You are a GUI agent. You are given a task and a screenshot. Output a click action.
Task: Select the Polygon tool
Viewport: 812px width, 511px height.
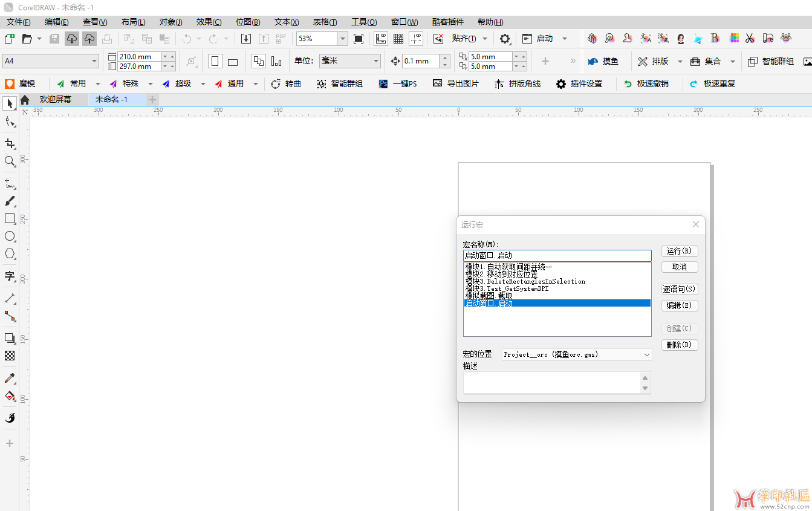tap(10, 253)
